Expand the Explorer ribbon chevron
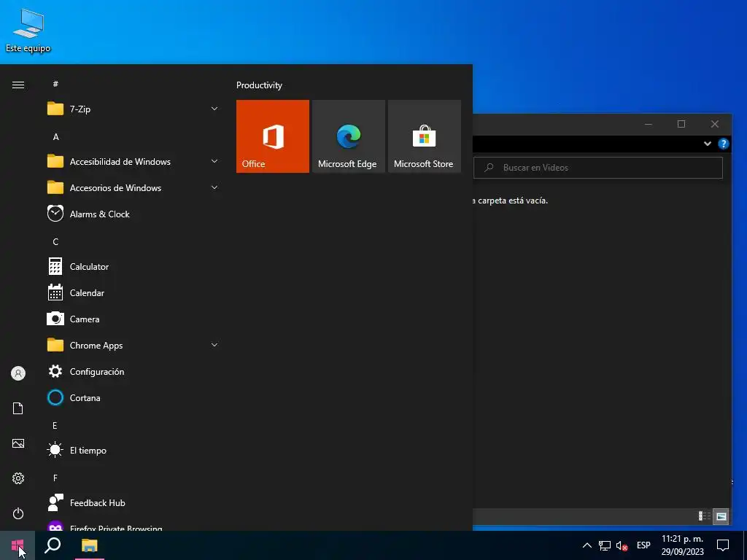 coord(708,144)
